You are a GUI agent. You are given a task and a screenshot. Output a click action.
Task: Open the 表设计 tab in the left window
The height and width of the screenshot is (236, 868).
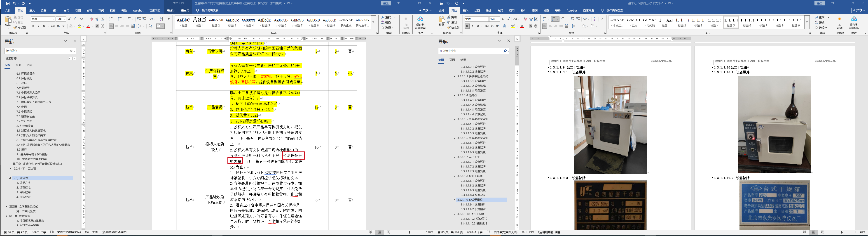click(171, 11)
